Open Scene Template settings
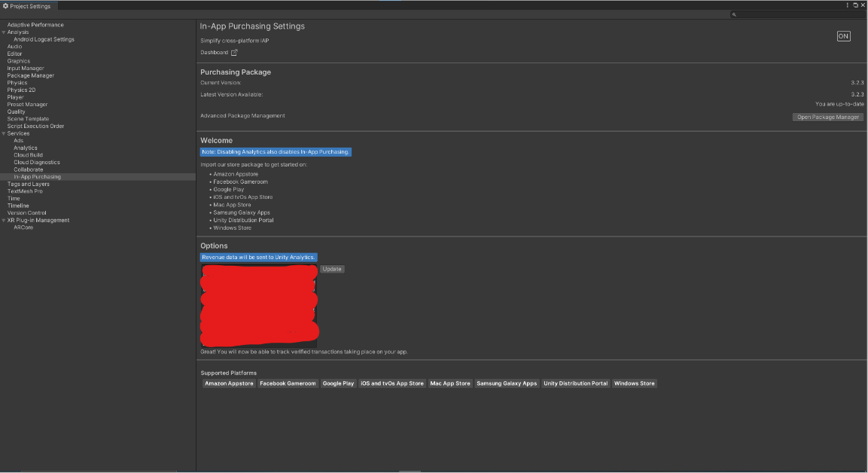 click(x=28, y=118)
